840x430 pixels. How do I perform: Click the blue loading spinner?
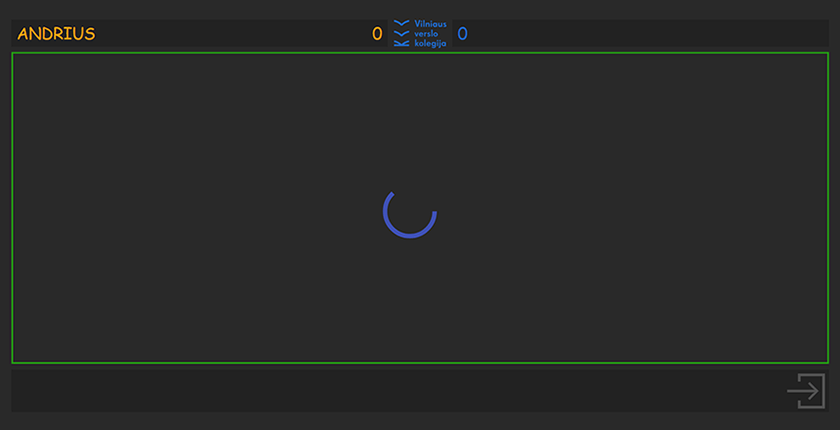[410, 212]
